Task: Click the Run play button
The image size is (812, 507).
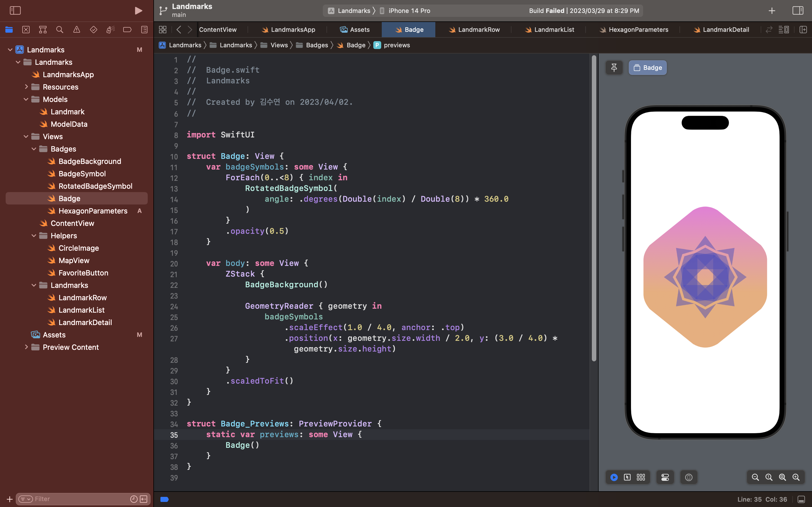Action: pyautogui.click(x=138, y=11)
